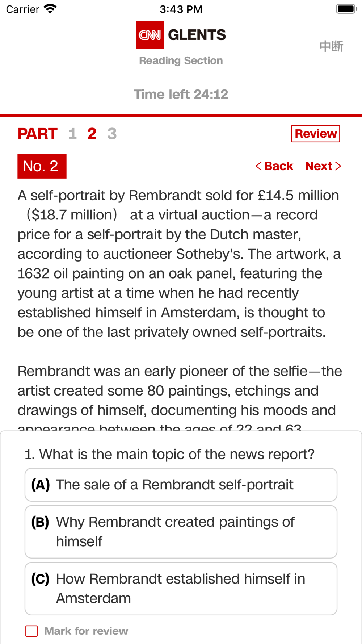Screen dimensions: 362x644
Task: Tap the No. 2 question label
Action: click(x=42, y=166)
